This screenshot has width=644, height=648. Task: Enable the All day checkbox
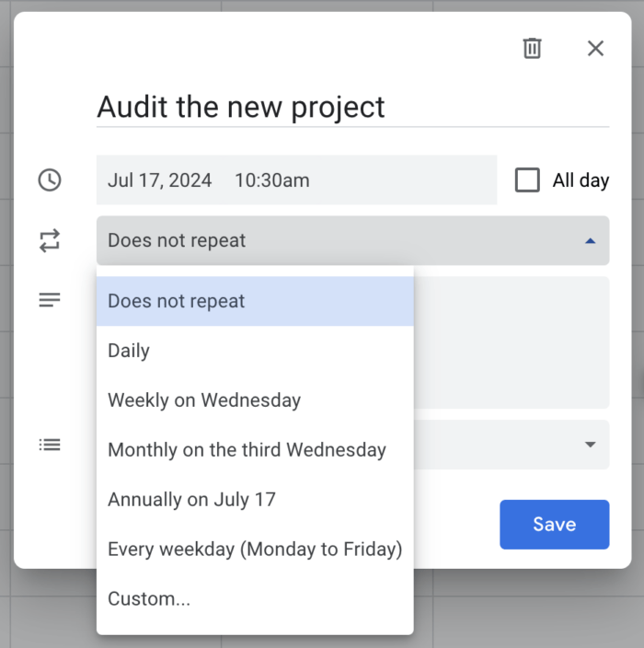coord(527,180)
